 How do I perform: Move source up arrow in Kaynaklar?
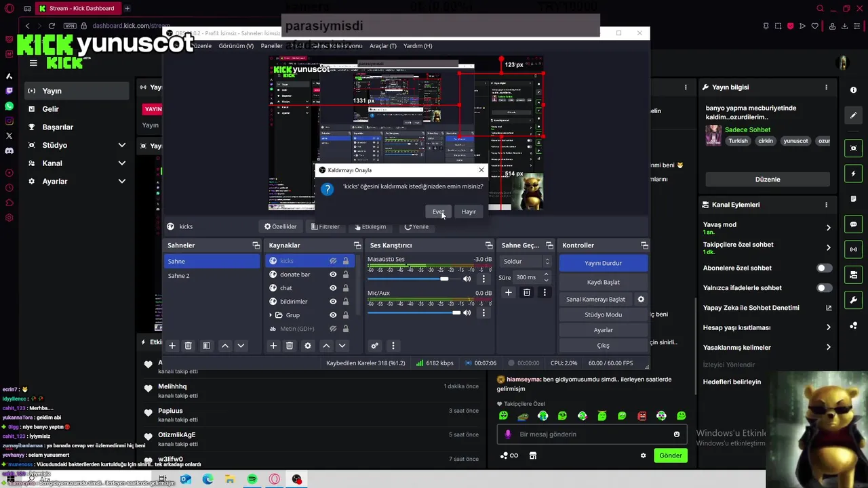click(326, 346)
